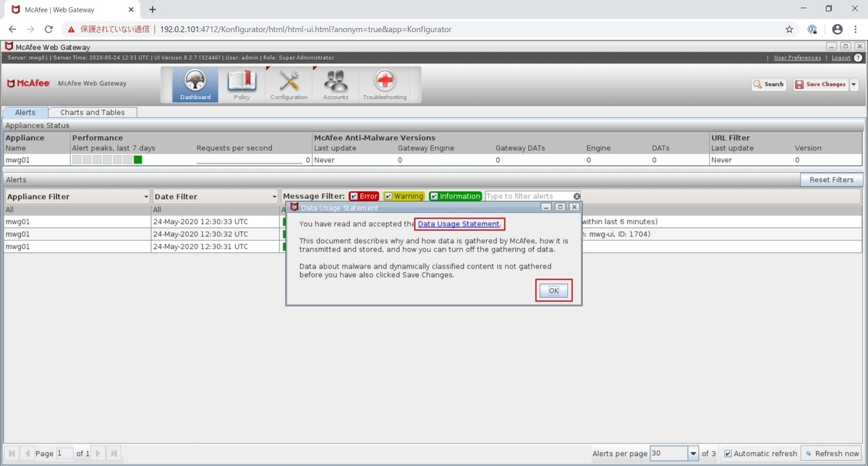This screenshot has width=868, height=466.
Task: Click mwg01 in Appliances Status table
Action: 16,160
